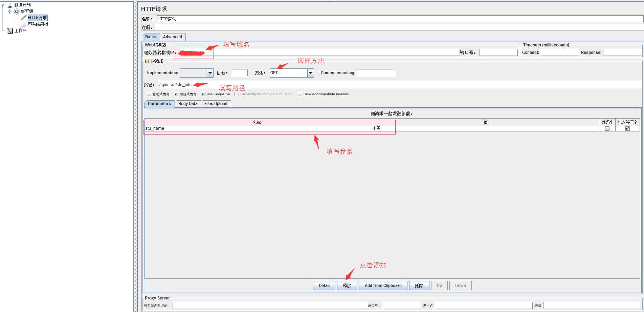Open the Files Upload tab
The height and width of the screenshot is (312, 644).
[216, 104]
